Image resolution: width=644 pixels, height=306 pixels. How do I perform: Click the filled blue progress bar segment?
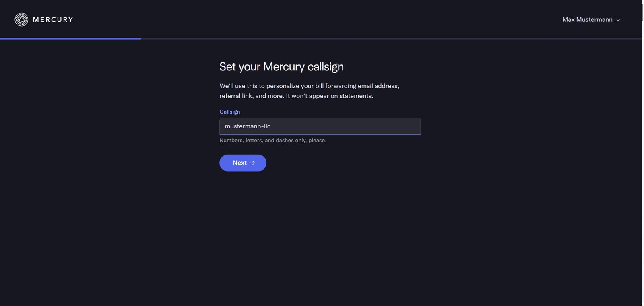70,39
